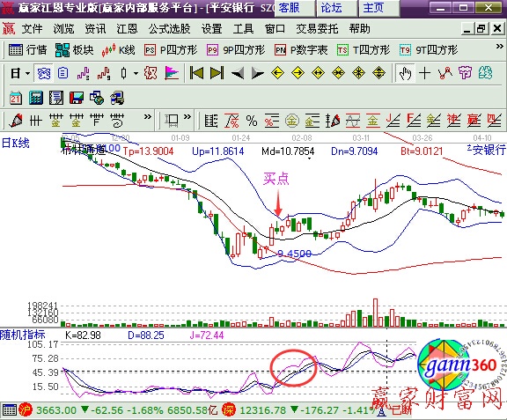Jump to the last data bar
Image resolution: width=507 pixels, height=420 pixels.
click(217, 73)
